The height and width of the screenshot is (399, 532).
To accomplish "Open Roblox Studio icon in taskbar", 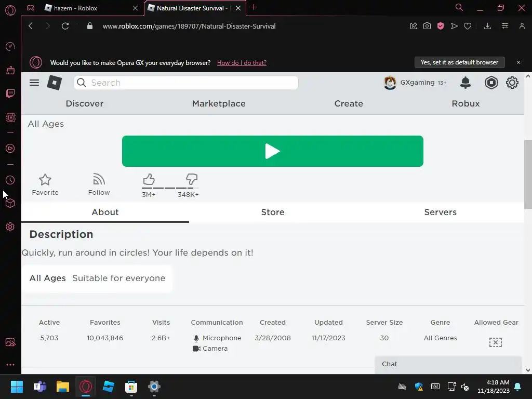I will [x=108, y=387].
